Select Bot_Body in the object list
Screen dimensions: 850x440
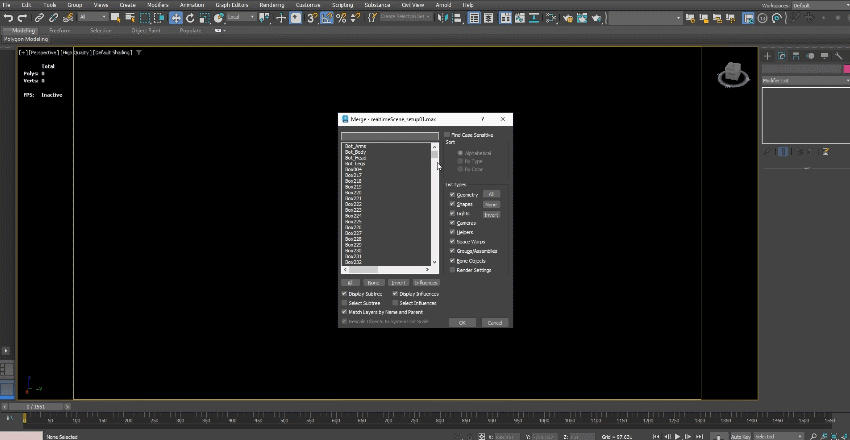tap(356, 152)
